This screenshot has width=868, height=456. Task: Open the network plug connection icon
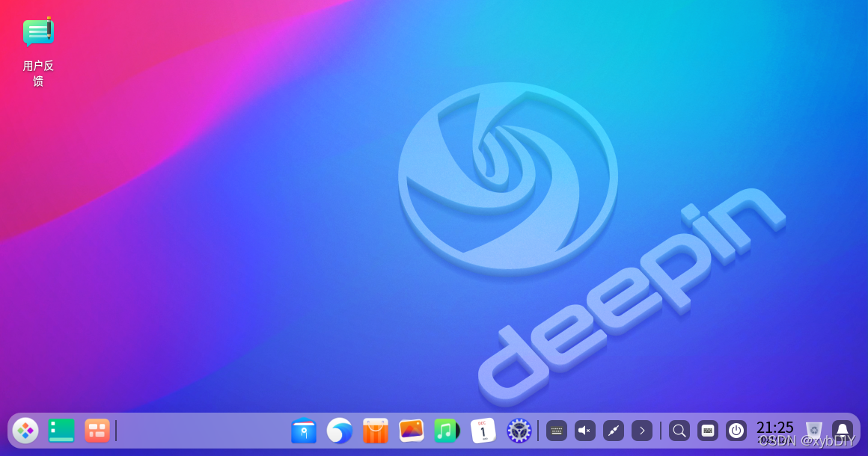pyautogui.click(x=614, y=431)
